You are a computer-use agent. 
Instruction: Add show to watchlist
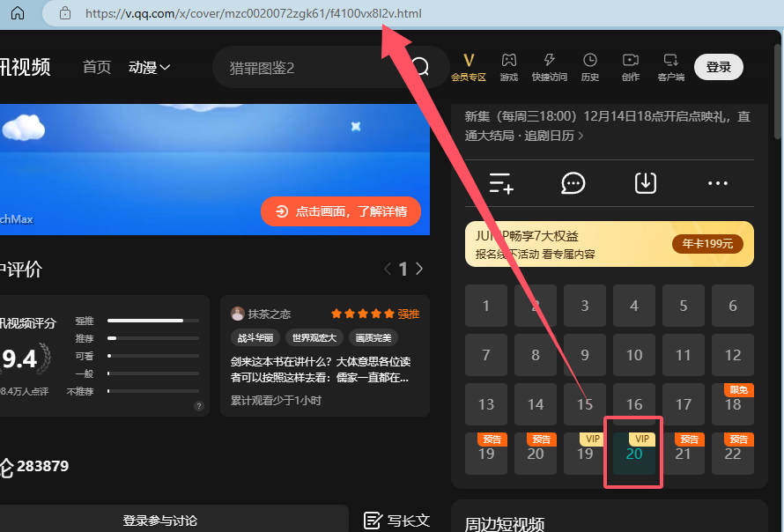(x=500, y=183)
